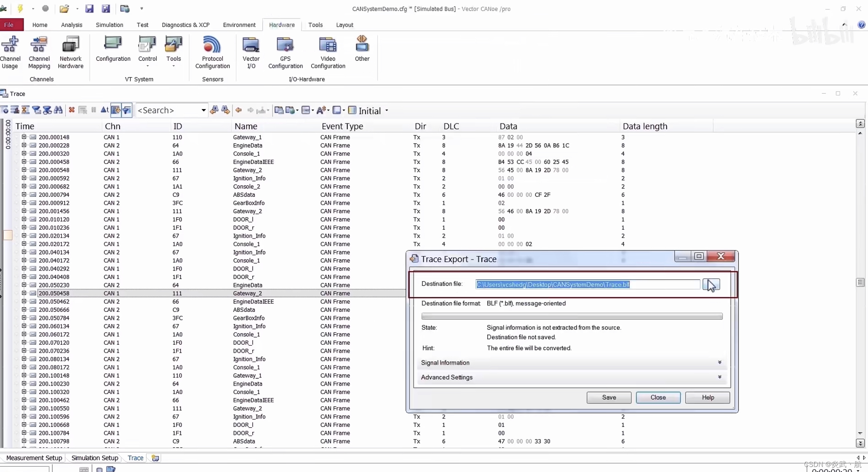
Task: Open the Search dropdown in Trace toolbar
Action: click(x=203, y=110)
